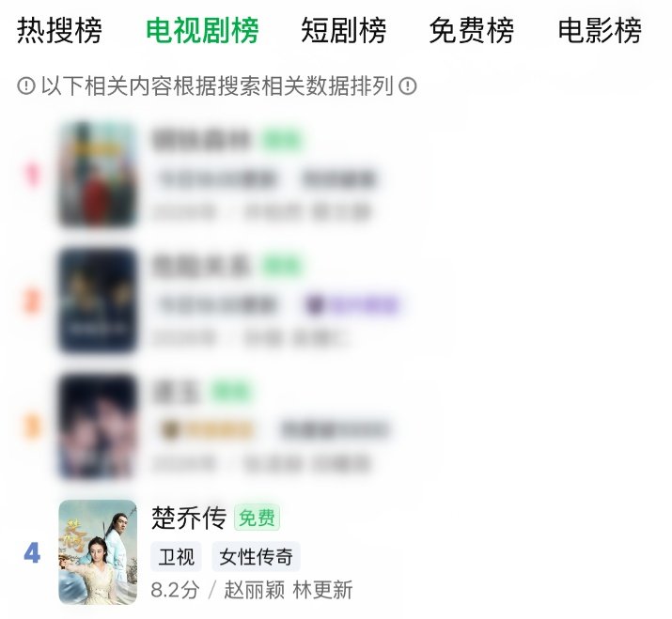Click info icon after 数据排列 text
This screenshot has width=672, height=619.
click(x=408, y=85)
